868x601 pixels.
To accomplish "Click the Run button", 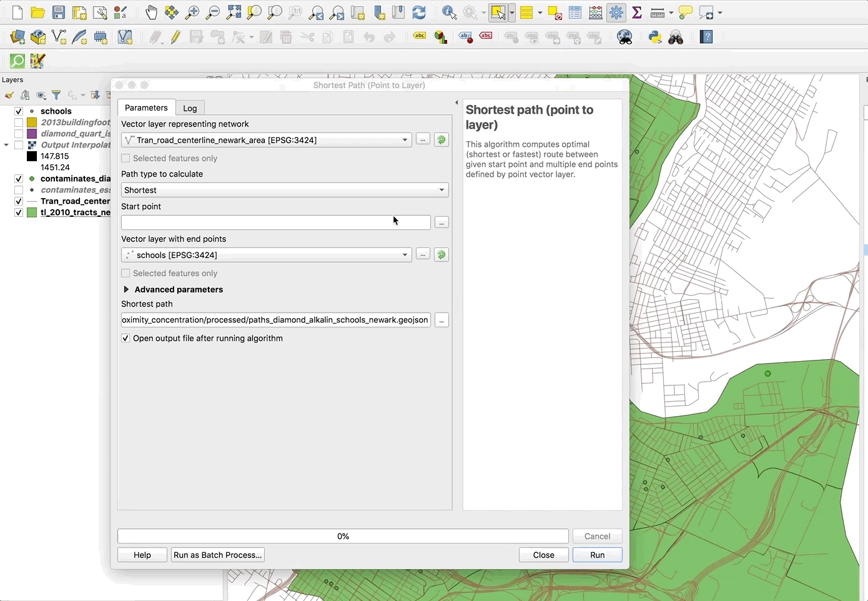I will (x=597, y=555).
